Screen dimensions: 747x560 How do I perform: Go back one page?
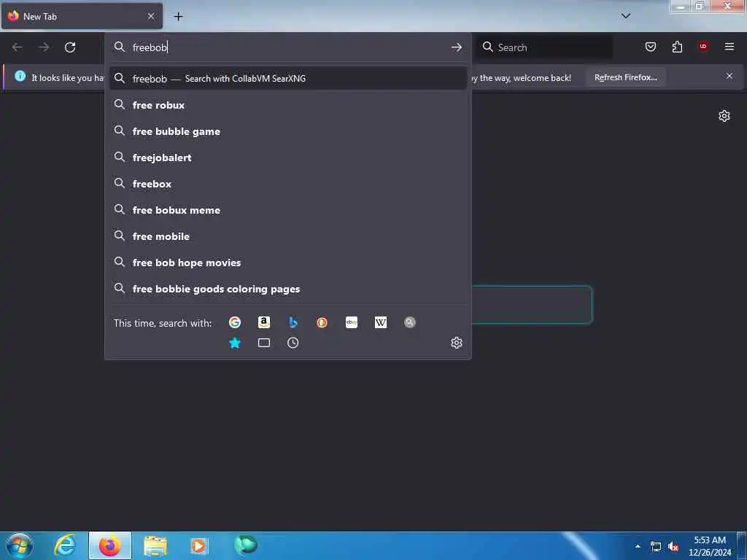click(x=18, y=47)
